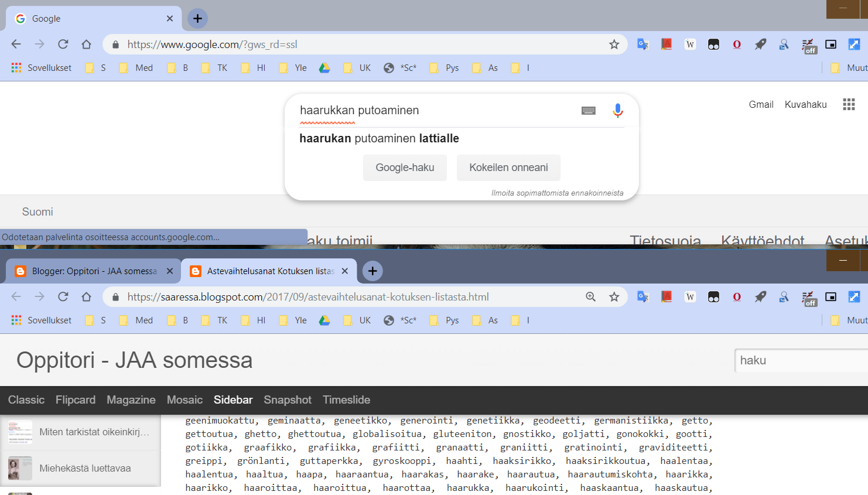868x495 pixels.
Task: Open Opera extension icon in bottom window
Action: [x=737, y=296]
